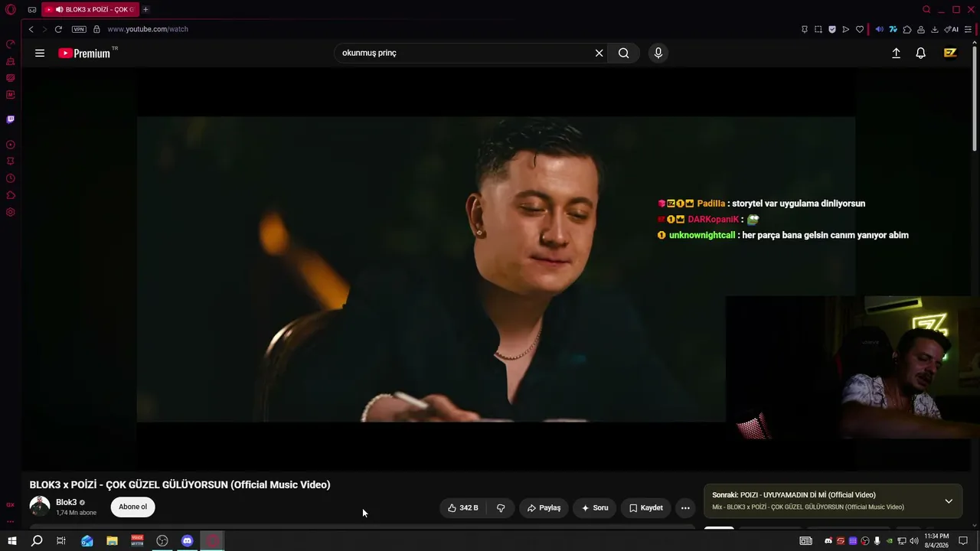Open the Soru ask button
Viewport: 980px width, 551px height.
click(594, 507)
